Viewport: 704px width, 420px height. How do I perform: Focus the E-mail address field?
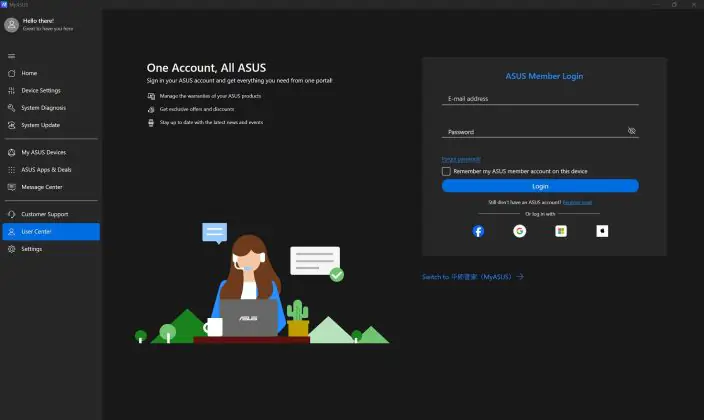coord(540,99)
